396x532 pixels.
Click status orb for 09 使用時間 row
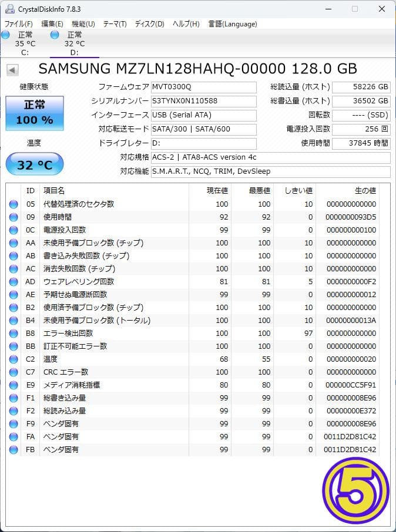coord(14,217)
